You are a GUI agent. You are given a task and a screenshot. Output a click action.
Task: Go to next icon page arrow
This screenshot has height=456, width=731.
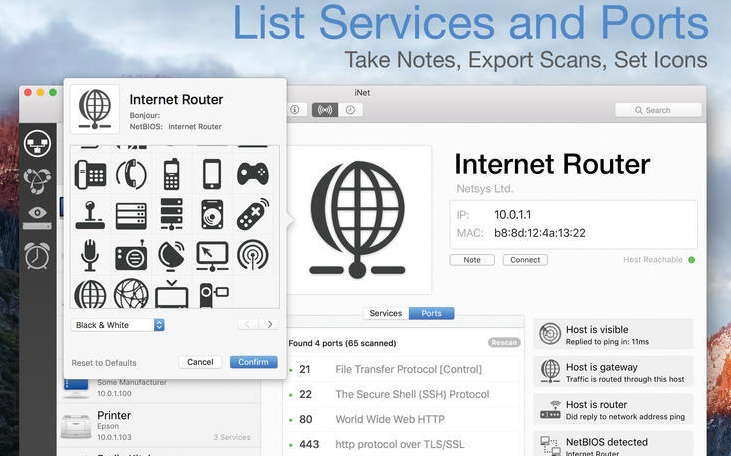(269, 324)
